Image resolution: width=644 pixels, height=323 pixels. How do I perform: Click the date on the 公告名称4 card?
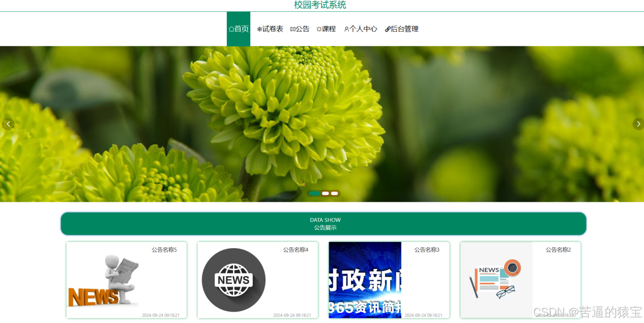tap(292, 315)
